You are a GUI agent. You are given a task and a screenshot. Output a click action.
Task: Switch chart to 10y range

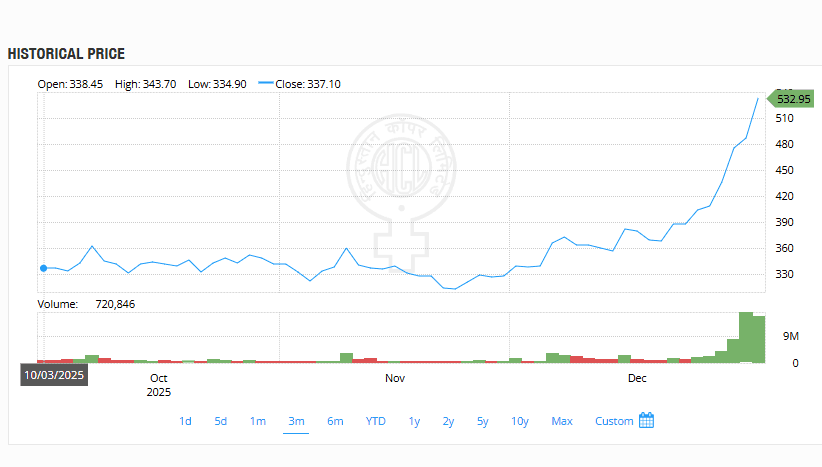point(519,421)
